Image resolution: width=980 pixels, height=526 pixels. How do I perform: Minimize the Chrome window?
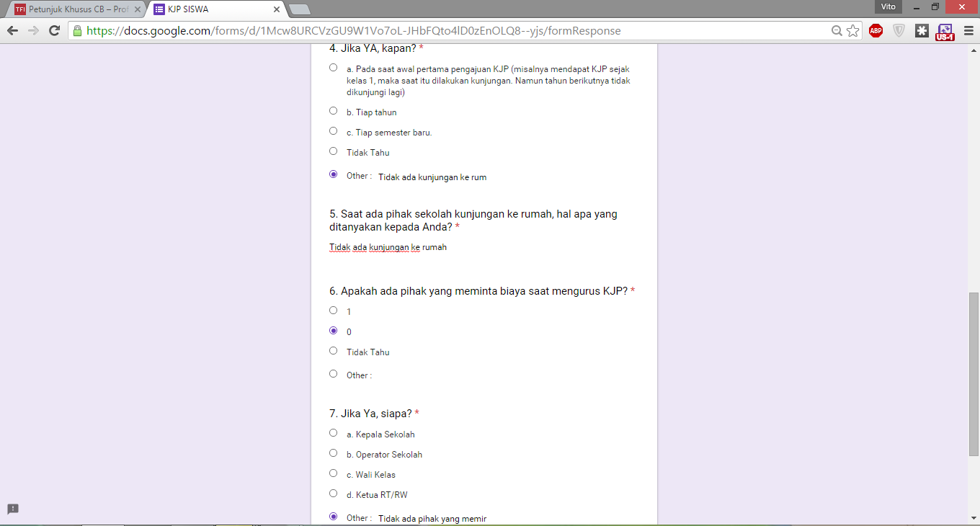(916, 7)
